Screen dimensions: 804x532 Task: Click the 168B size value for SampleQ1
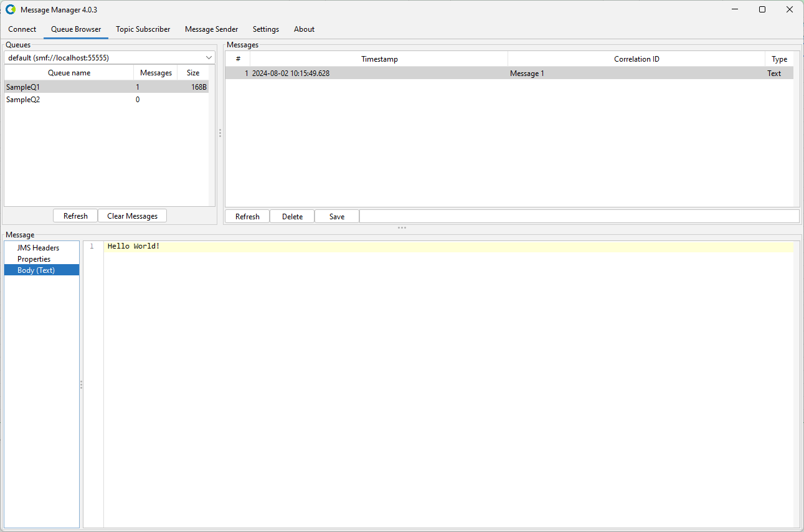click(x=199, y=87)
